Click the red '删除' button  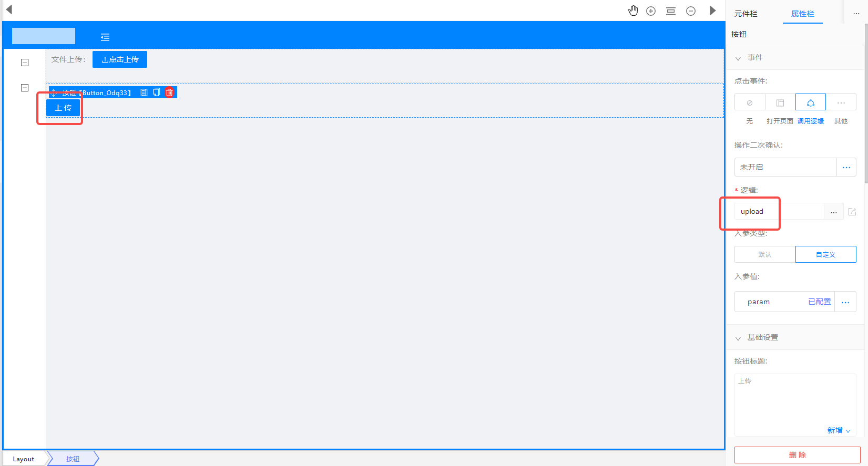tap(798, 455)
